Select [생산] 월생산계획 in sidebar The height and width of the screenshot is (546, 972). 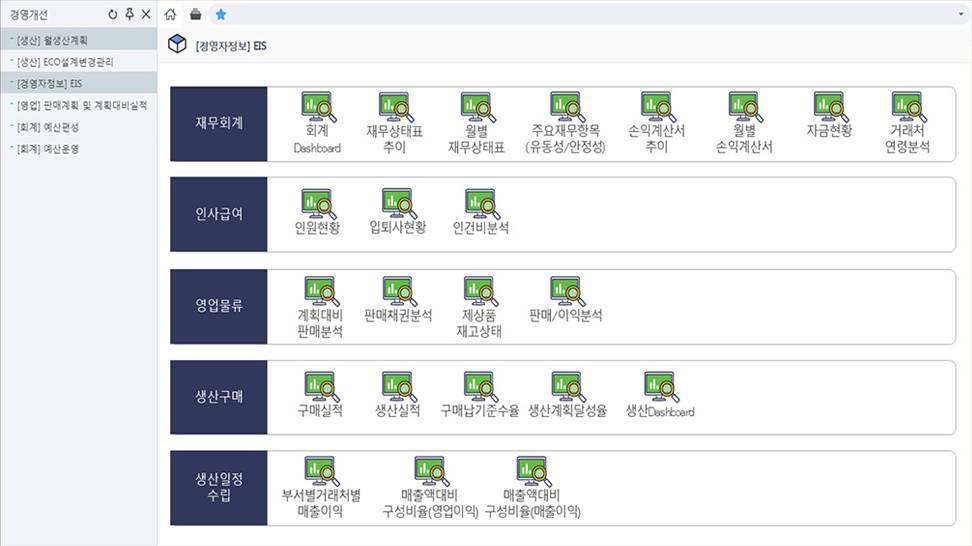[52, 40]
